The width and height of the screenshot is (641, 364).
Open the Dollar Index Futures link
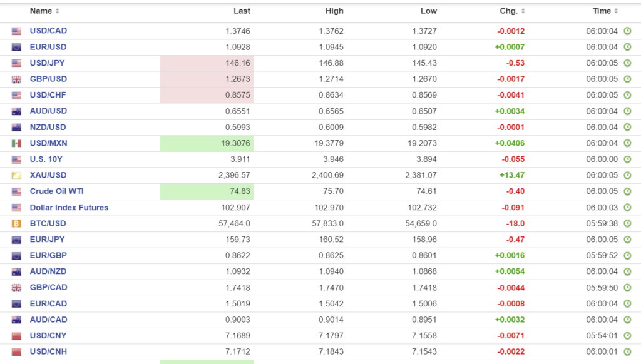point(69,207)
